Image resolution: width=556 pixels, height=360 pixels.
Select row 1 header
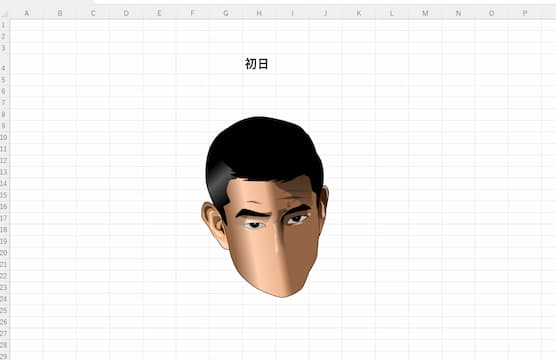pyautogui.click(x=5, y=25)
